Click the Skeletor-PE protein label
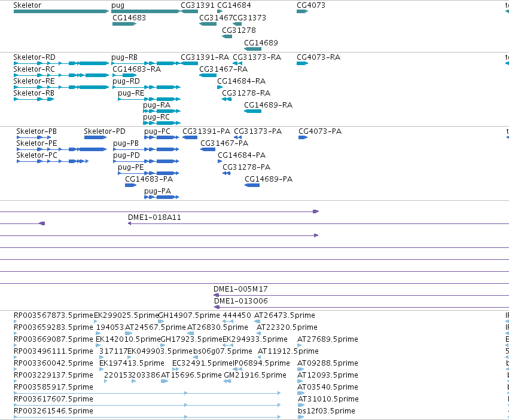The image size is (509, 420). point(36,143)
